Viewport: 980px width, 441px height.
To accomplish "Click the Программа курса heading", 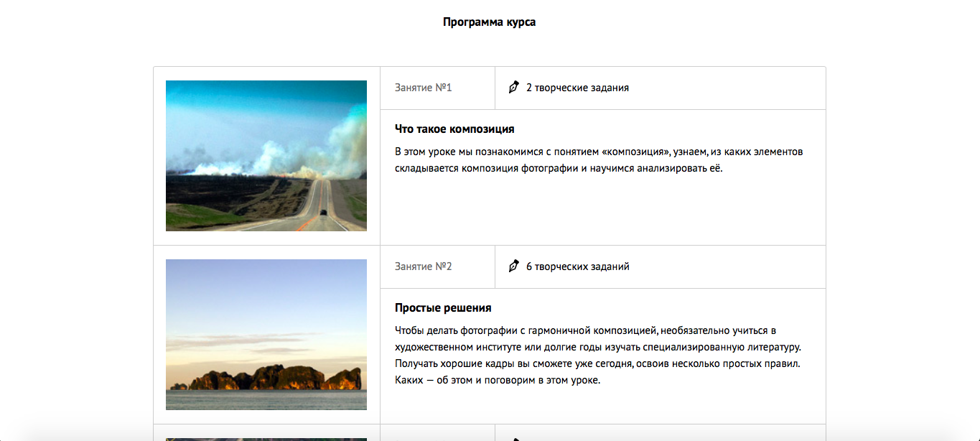I will (x=490, y=22).
